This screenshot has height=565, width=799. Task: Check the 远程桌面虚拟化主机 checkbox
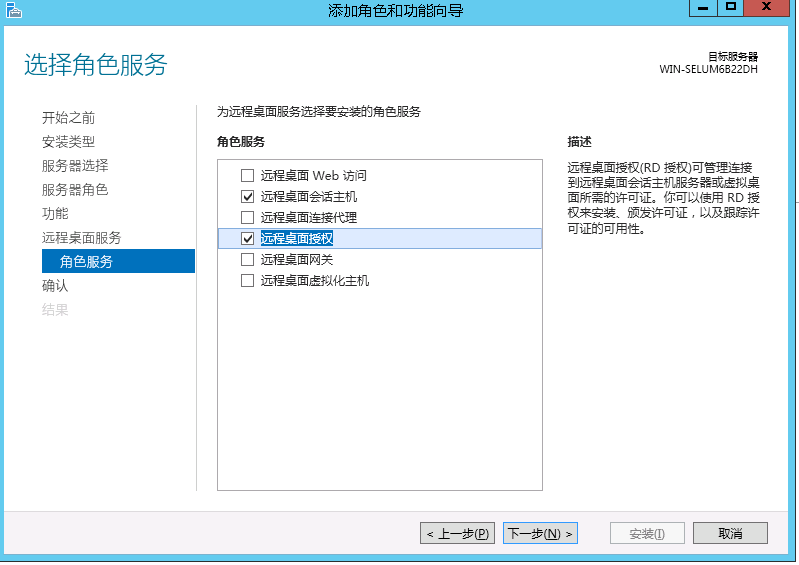(247, 281)
